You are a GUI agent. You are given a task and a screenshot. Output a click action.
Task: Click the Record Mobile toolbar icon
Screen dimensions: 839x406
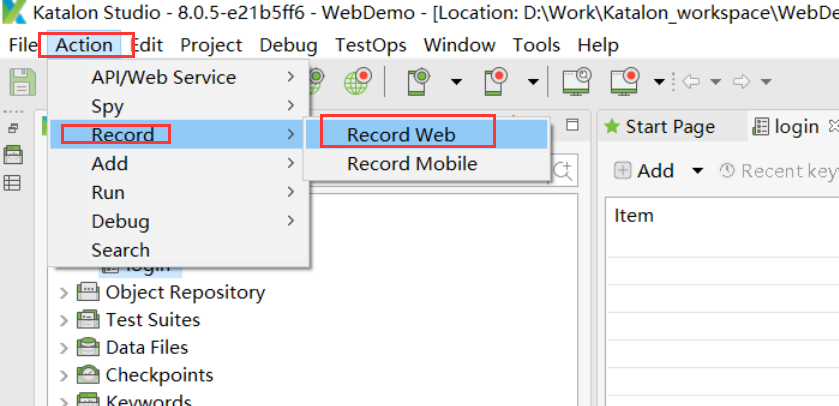coord(495,81)
